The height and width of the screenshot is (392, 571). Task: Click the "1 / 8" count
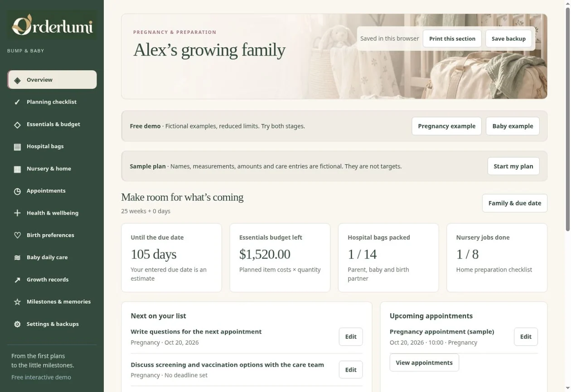[467, 254]
